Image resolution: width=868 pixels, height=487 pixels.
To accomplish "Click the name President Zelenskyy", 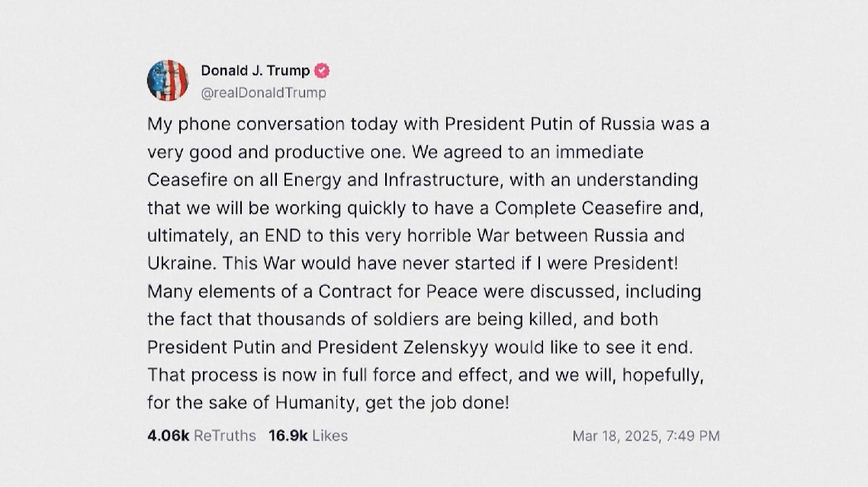I will (x=403, y=347).
